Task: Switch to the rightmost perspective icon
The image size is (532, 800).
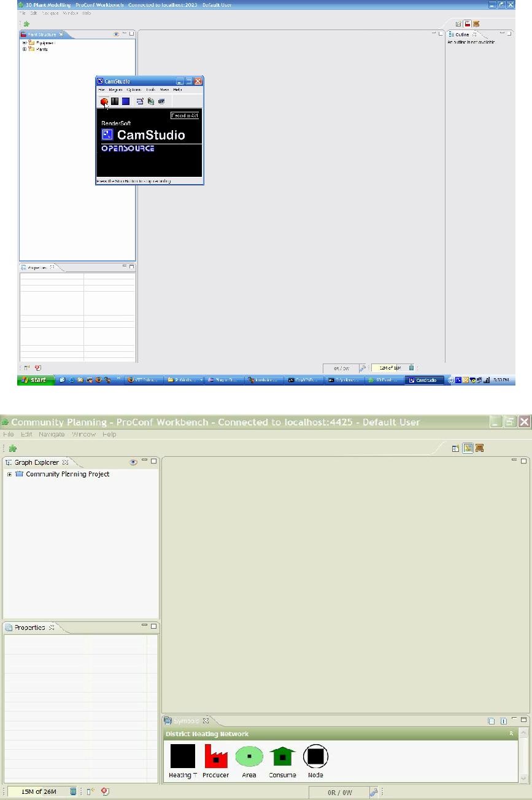Action: pyautogui.click(x=479, y=448)
